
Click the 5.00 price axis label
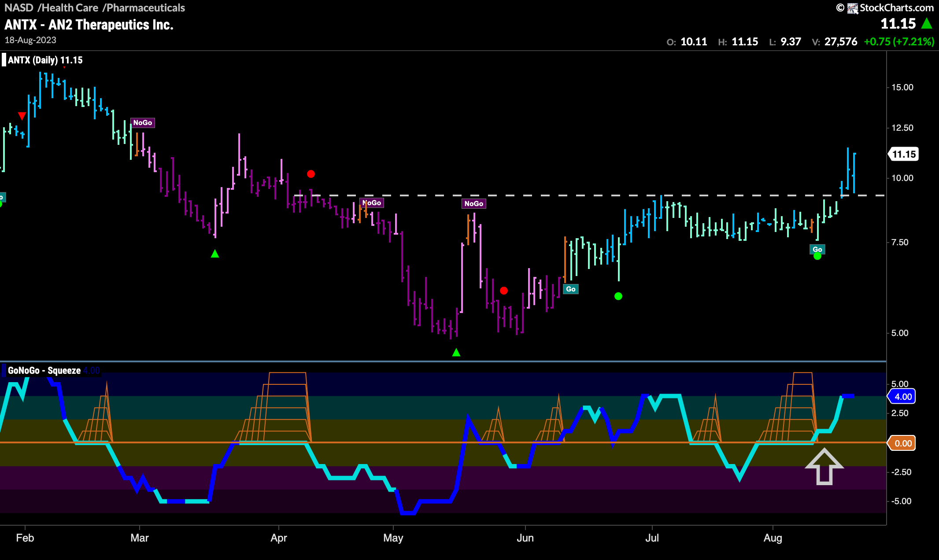tap(900, 333)
